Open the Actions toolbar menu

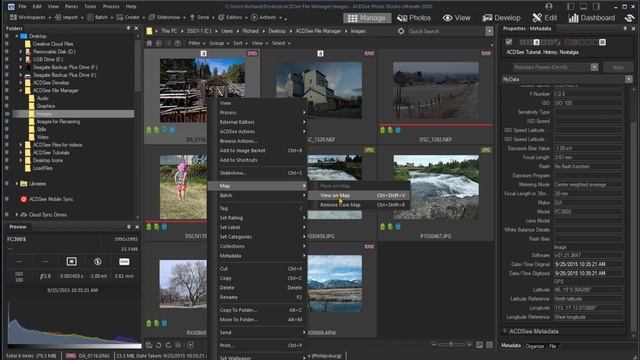click(266, 18)
